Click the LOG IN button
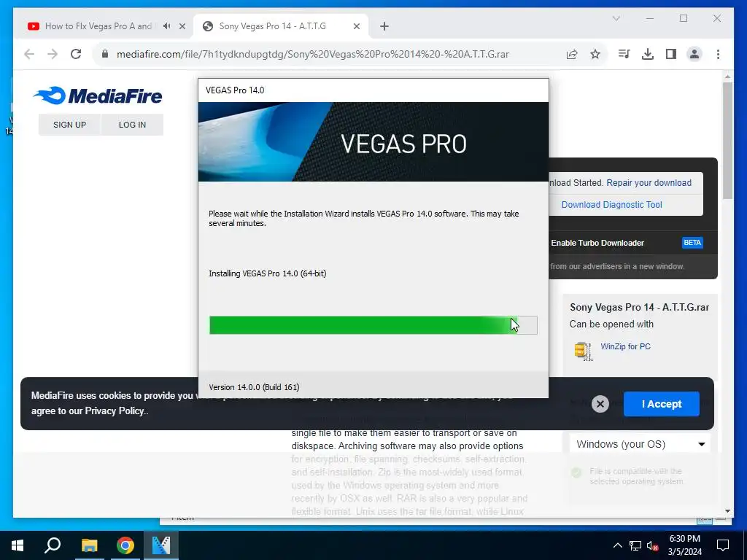 (x=132, y=124)
